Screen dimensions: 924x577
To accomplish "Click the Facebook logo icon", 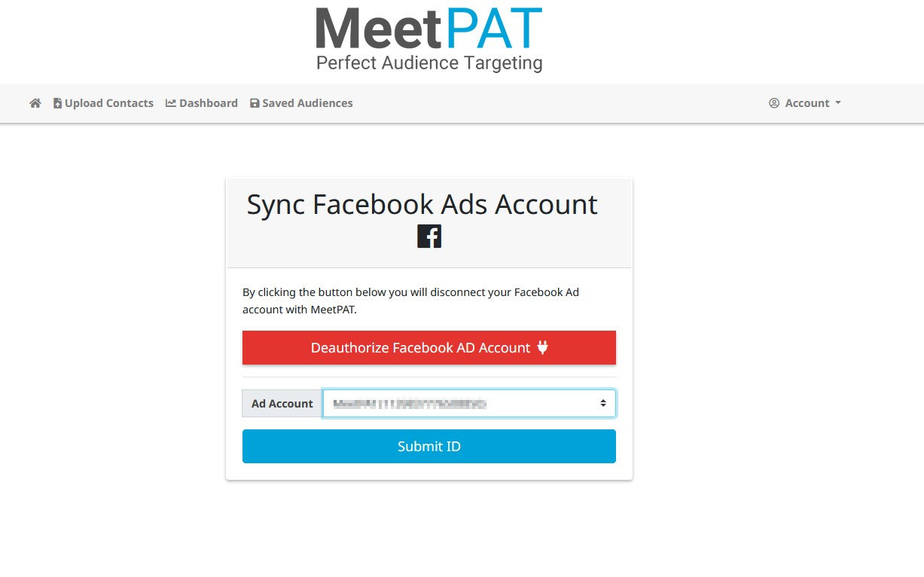I will click(x=429, y=237).
